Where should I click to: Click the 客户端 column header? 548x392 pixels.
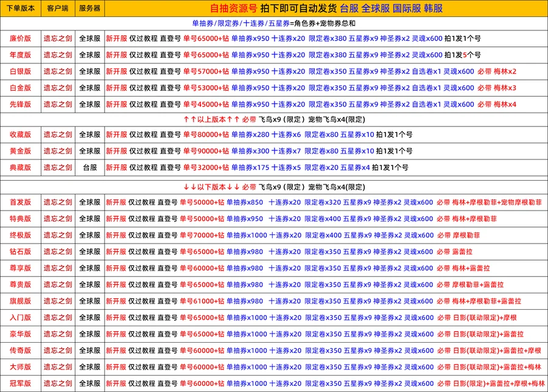57,8
